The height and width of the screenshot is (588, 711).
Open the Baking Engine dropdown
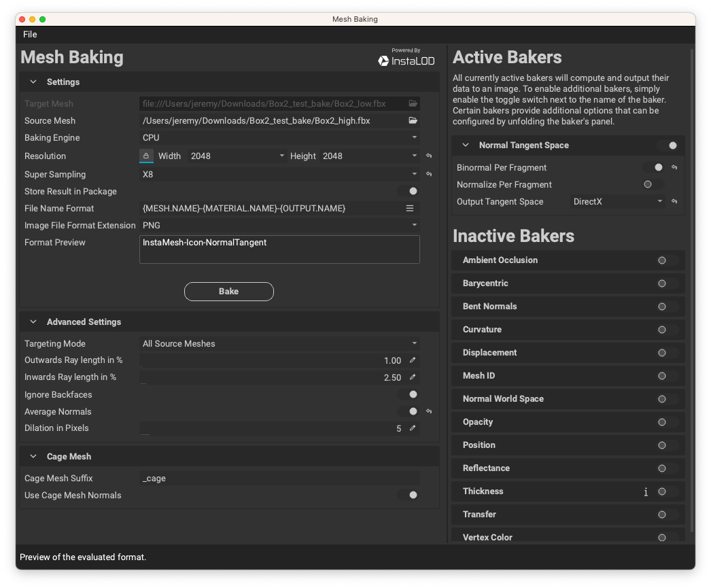pos(279,137)
